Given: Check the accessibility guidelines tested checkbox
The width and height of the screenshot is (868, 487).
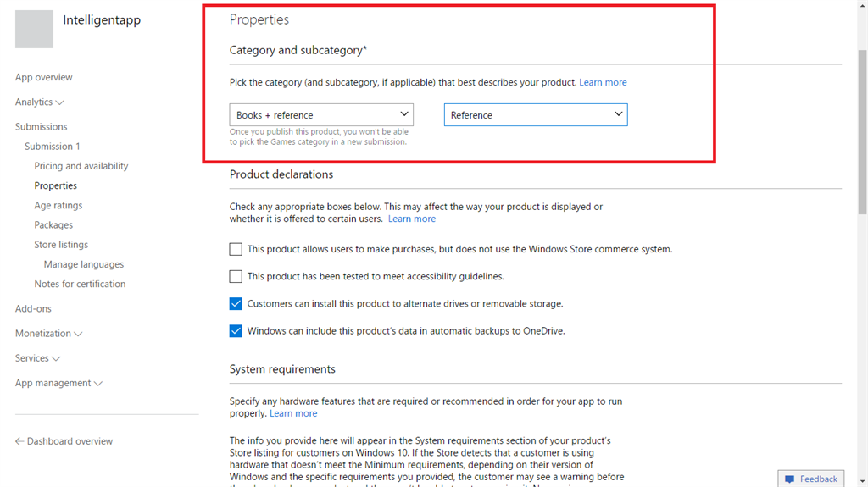Looking at the screenshot, I should (236, 276).
